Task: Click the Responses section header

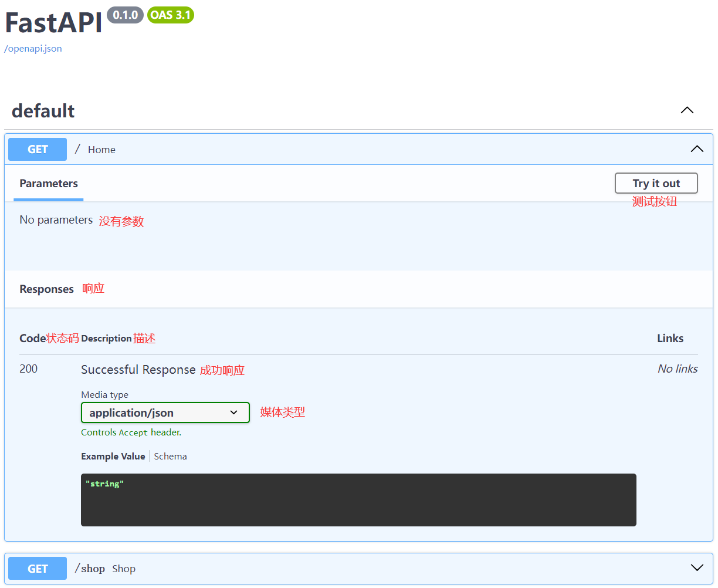Action: click(46, 289)
